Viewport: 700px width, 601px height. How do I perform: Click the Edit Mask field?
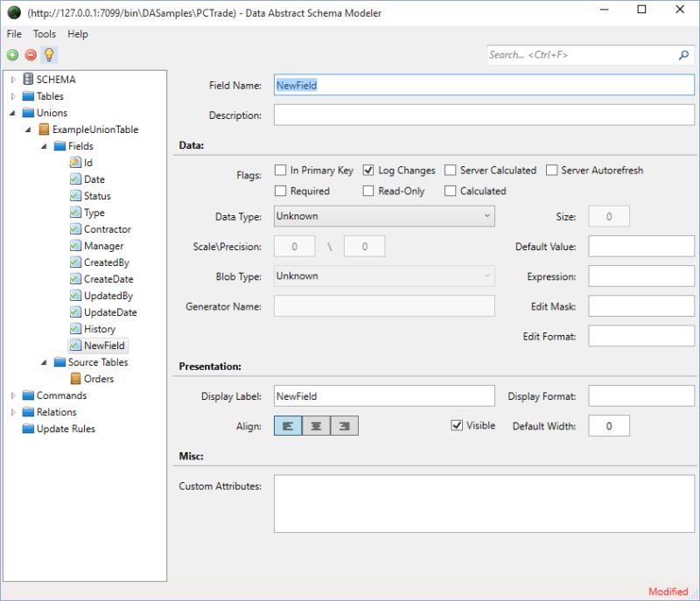[x=641, y=306]
